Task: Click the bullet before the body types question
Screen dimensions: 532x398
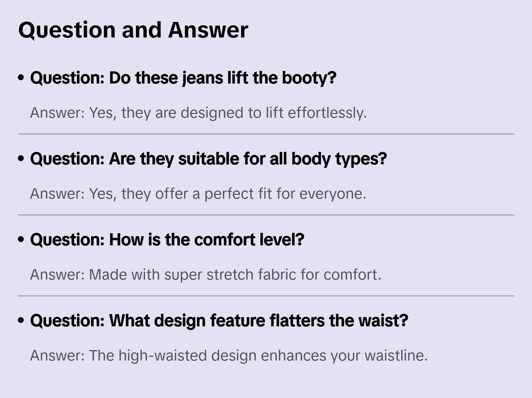Action: (x=21, y=159)
